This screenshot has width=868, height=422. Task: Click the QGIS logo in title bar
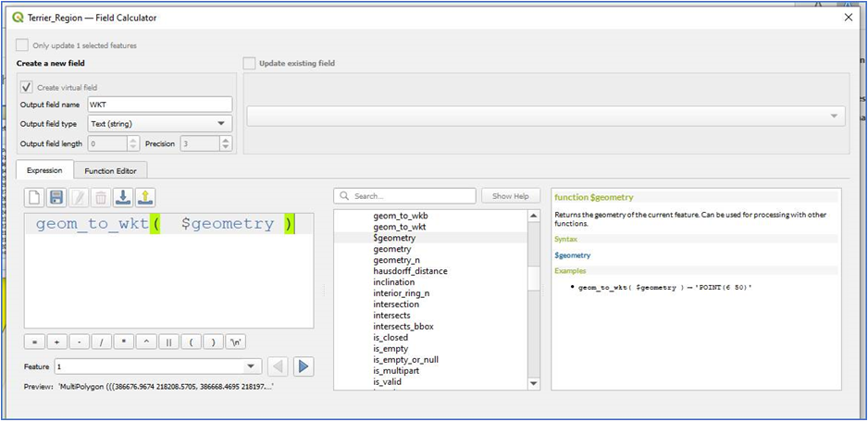[18, 18]
